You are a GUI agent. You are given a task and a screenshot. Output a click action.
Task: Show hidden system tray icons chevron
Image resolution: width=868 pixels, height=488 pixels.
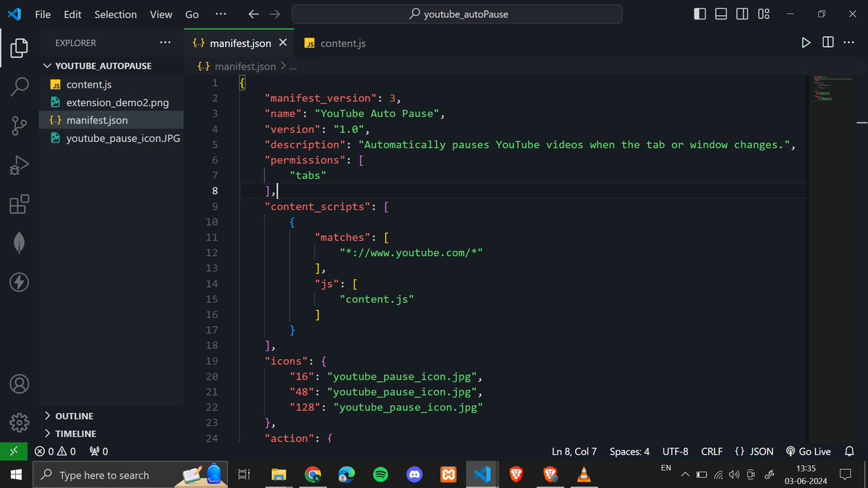click(x=685, y=475)
